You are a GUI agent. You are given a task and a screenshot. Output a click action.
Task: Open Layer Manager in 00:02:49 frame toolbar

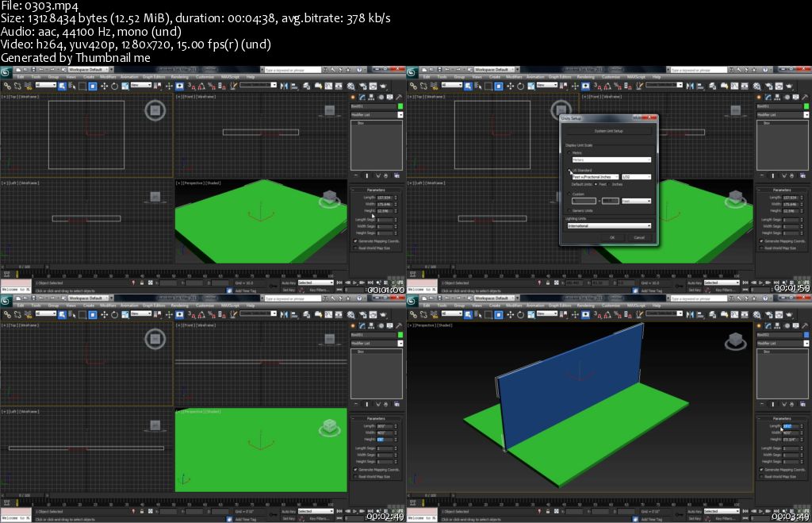(307, 314)
